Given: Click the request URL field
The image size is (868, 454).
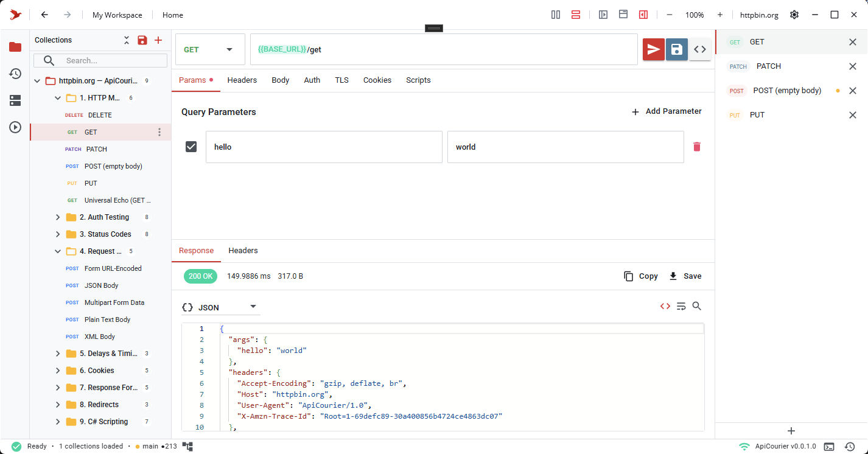Looking at the screenshot, I should click(x=444, y=49).
